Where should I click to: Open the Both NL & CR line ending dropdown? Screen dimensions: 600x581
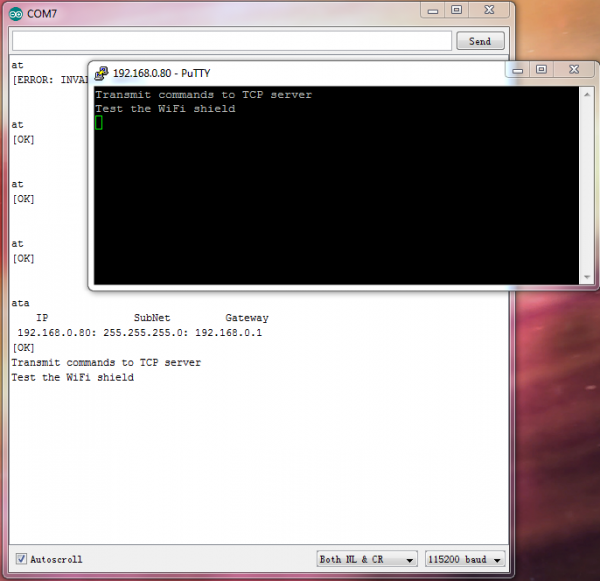pyautogui.click(x=367, y=559)
